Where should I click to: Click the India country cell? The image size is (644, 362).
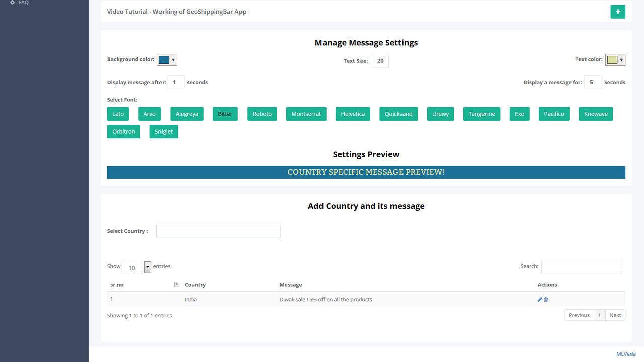(x=191, y=299)
